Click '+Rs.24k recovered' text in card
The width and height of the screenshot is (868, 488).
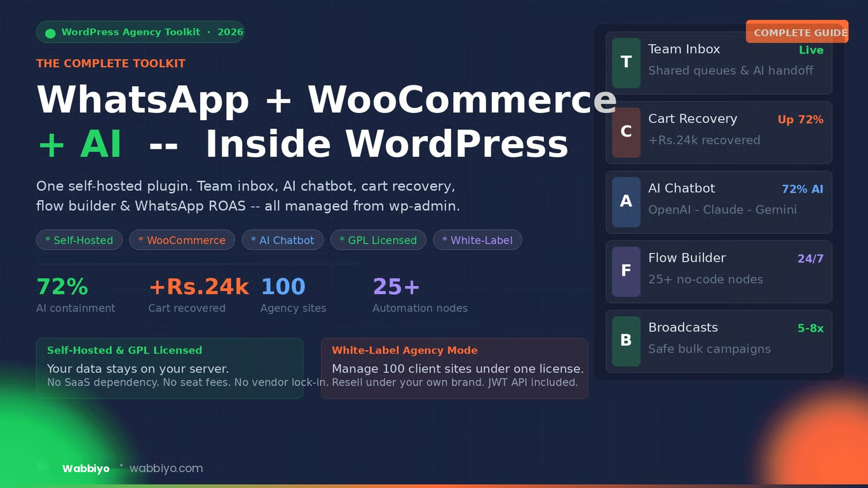pos(704,140)
